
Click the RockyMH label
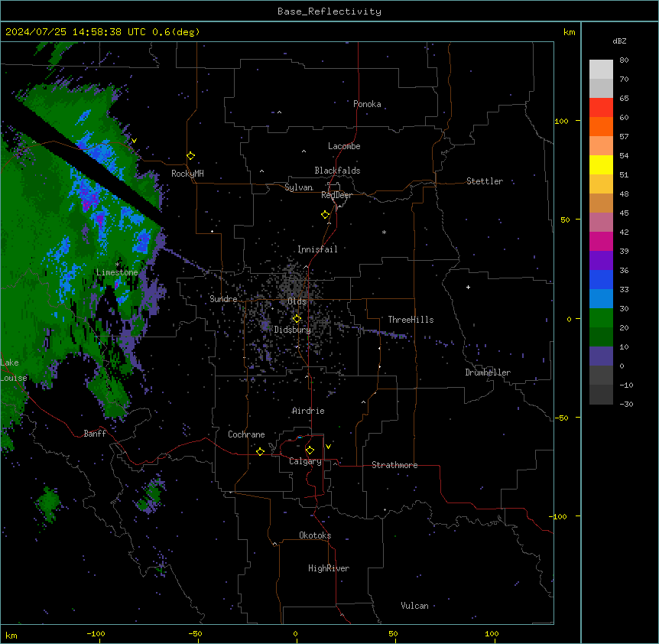pyautogui.click(x=187, y=174)
